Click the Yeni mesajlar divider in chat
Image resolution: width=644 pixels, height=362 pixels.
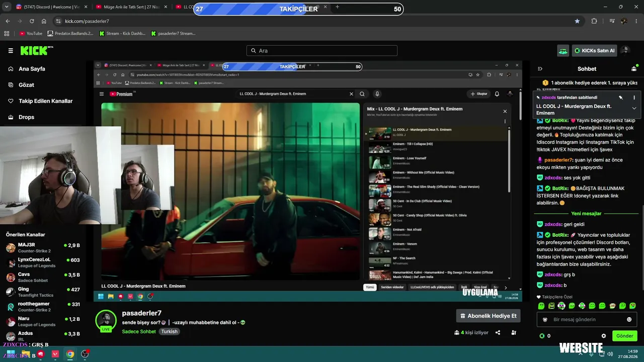(586, 214)
